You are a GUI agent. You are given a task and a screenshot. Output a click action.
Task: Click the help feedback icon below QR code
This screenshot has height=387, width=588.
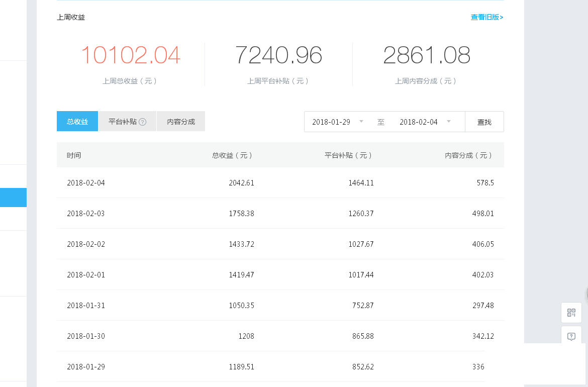(x=571, y=336)
